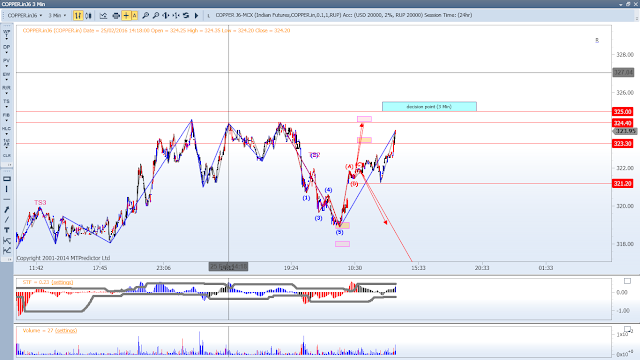
Task: Click the refresh chart icon
Action: tap(186, 16)
